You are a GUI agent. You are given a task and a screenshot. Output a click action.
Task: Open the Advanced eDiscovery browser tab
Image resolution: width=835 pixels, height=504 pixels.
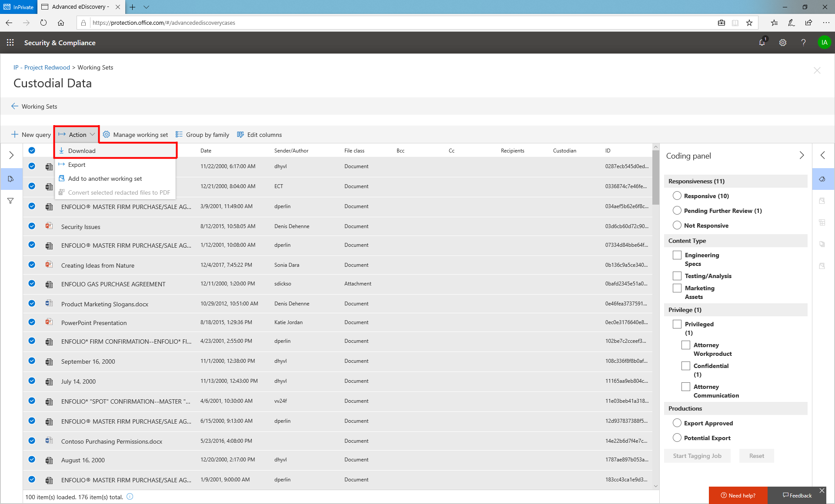(81, 7)
